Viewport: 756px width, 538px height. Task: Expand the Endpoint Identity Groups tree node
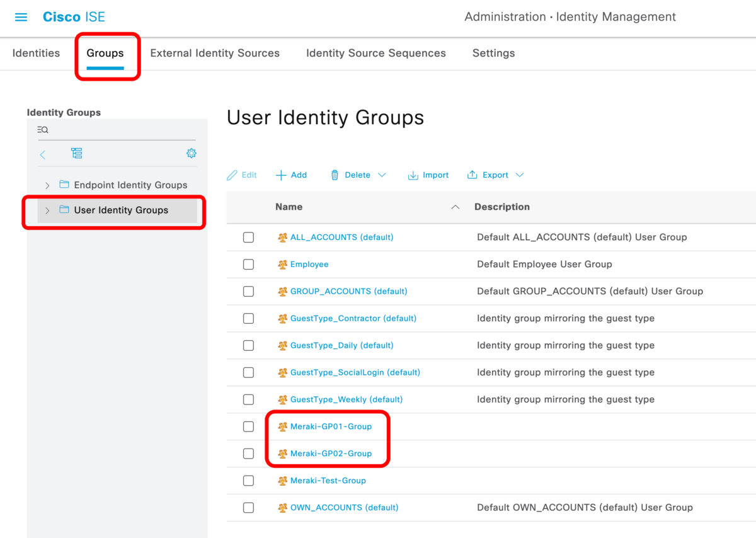(x=47, y=185)
